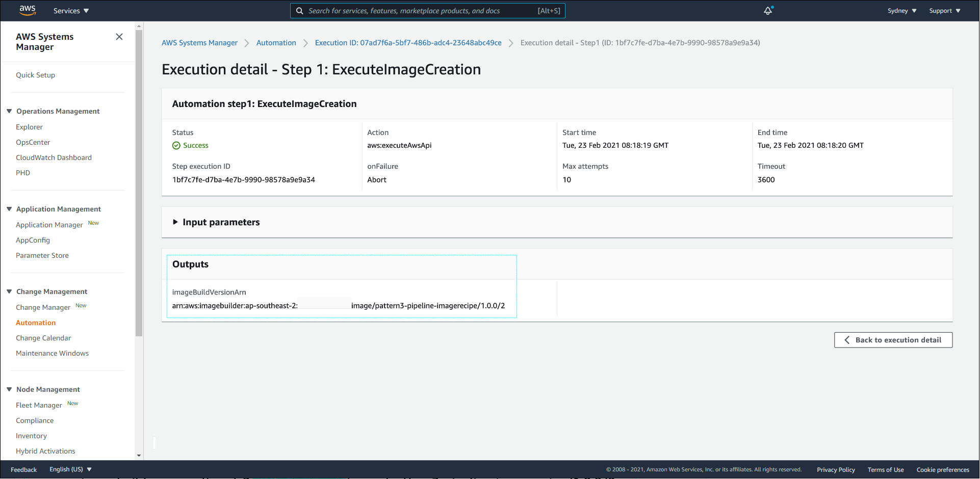The height and width of the screenshot is (479, 980).
Task: Collapse the Change Management section
Action: (x=9, y=291)
